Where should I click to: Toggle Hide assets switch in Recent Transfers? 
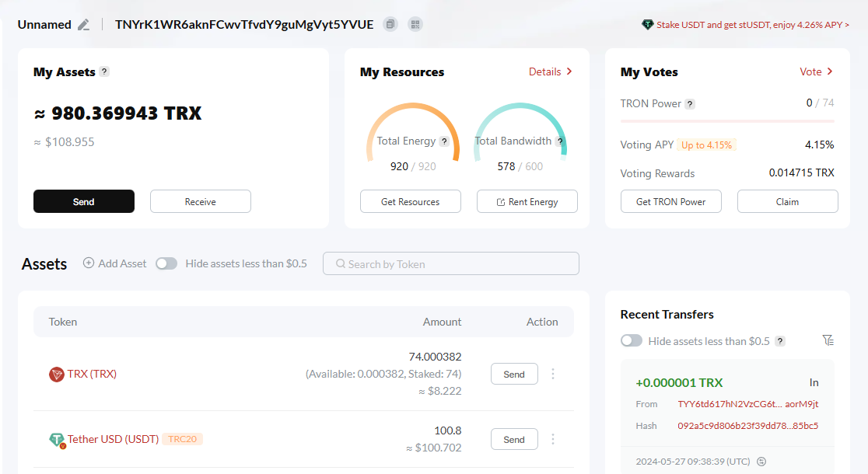tap(632, 340)
